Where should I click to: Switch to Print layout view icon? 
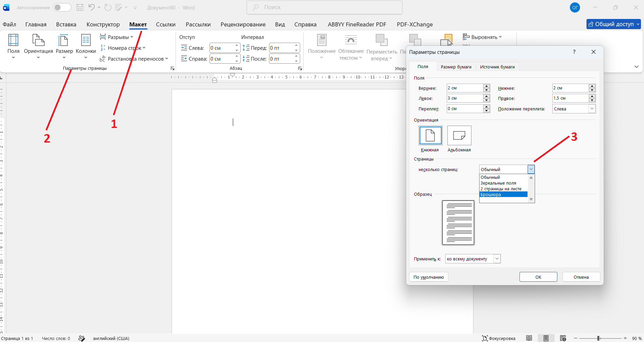(546, 338)
